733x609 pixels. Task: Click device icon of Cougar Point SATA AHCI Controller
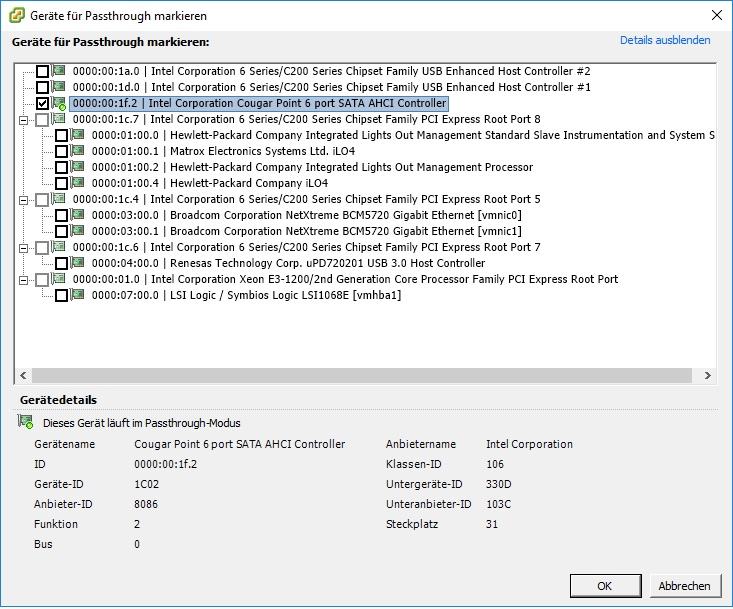tap(60, 103)
